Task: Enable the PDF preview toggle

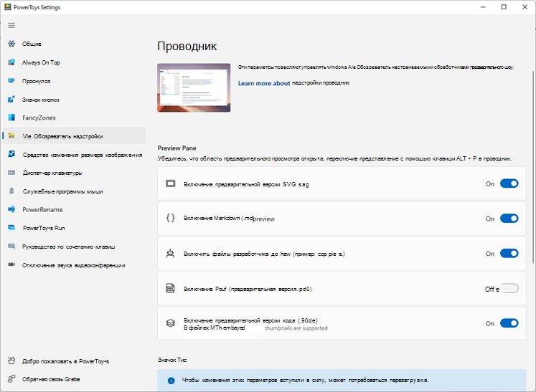Action: click(509, 289)
